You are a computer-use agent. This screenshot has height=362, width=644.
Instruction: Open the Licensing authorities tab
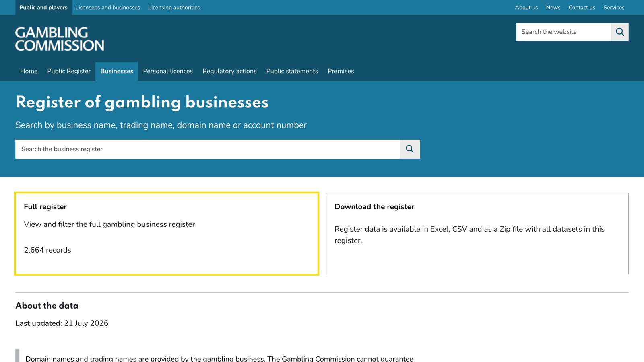[x=174, y=8]
